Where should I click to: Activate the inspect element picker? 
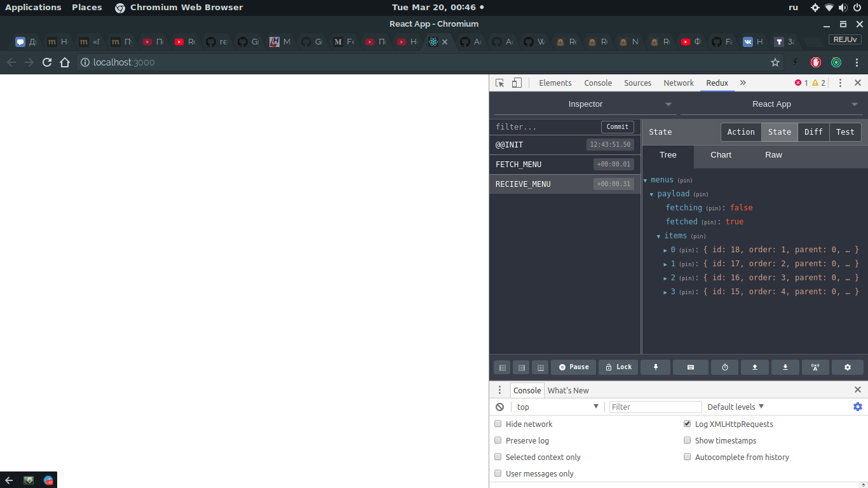500,83
